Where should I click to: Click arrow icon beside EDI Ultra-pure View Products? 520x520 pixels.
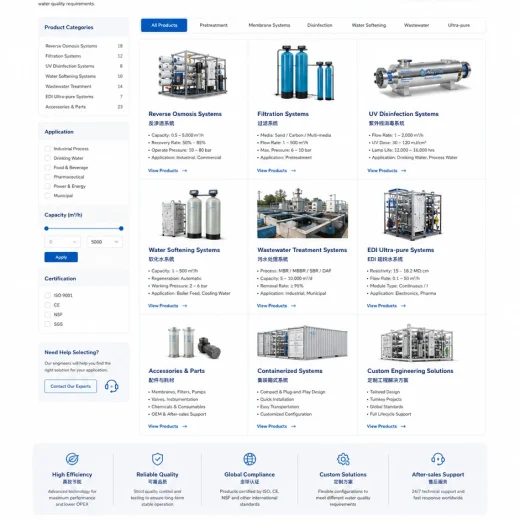pyautogui.click(x=403, y=306)
